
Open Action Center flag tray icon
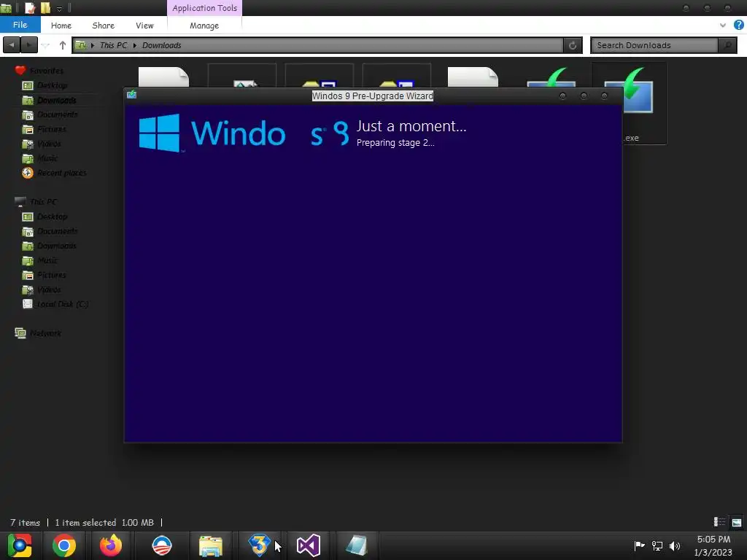click(x=639, y=545)
